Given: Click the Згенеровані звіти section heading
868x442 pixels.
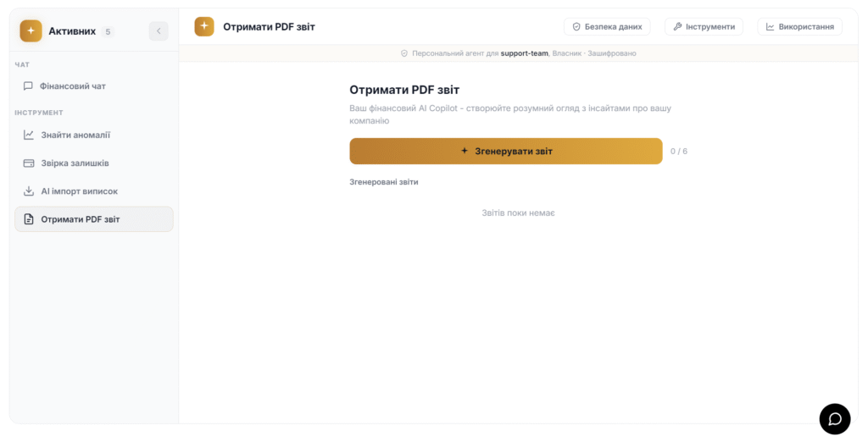Looking at the screenshot, I should coord(383,182).
